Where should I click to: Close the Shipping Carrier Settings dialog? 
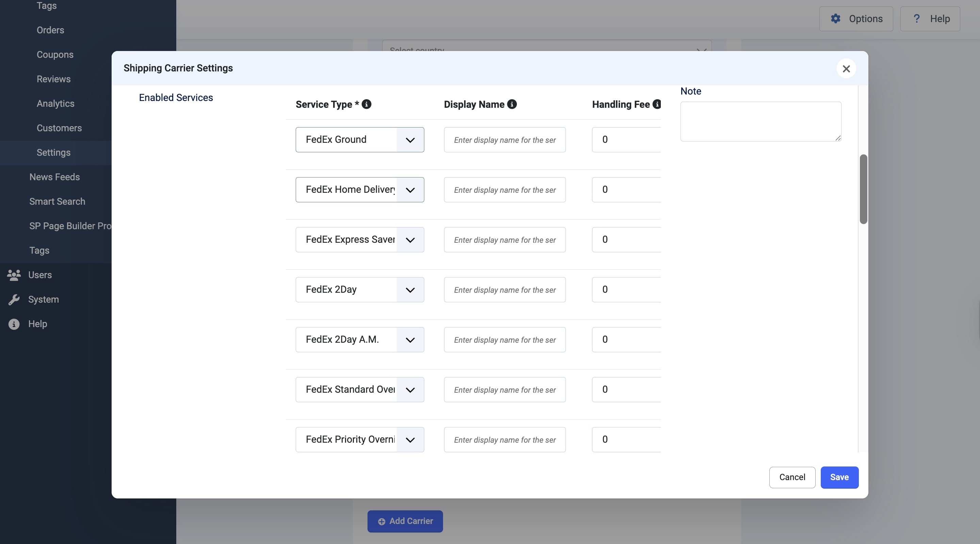click(x=846, y=69)
